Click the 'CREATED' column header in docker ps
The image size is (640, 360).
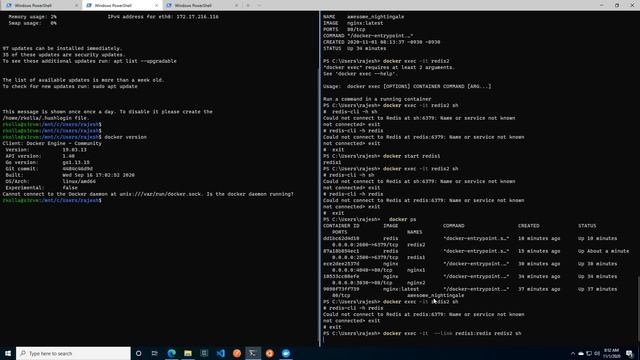(x=529, y=226)
